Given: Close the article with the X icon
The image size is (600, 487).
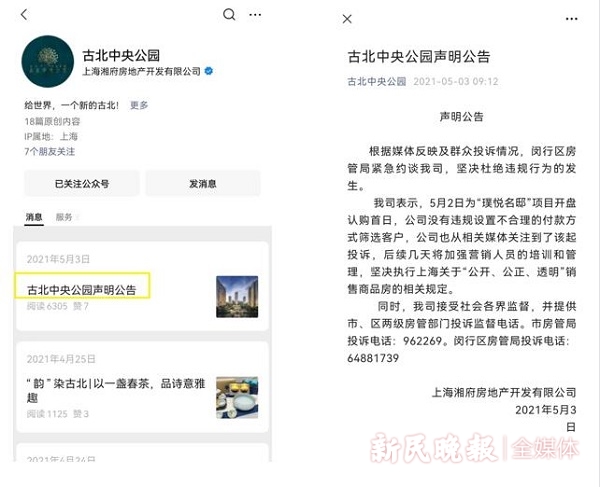Looking at the screenshot, I should click(x=347, y=19).
